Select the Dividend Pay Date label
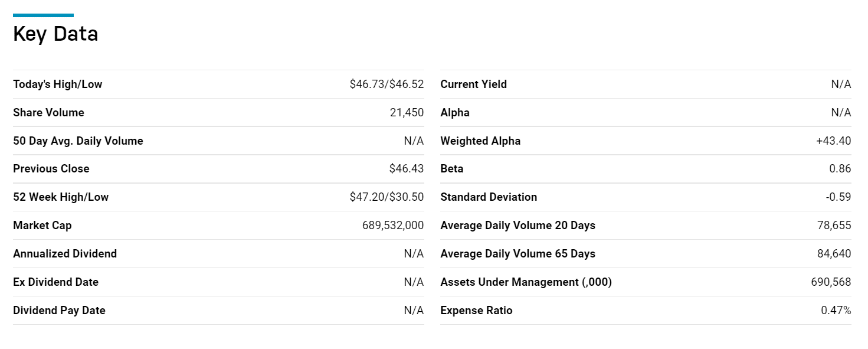This screenshot has width=868, height=349. [59, 311]
